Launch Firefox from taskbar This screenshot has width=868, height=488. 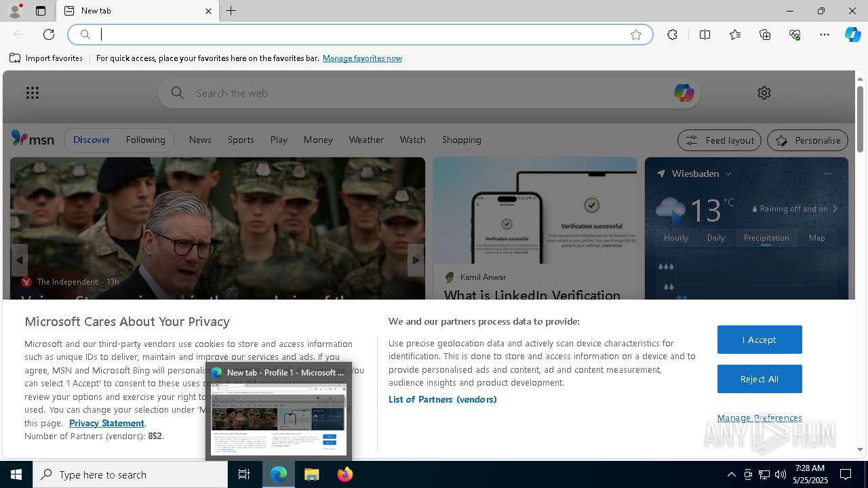(345, 474)
